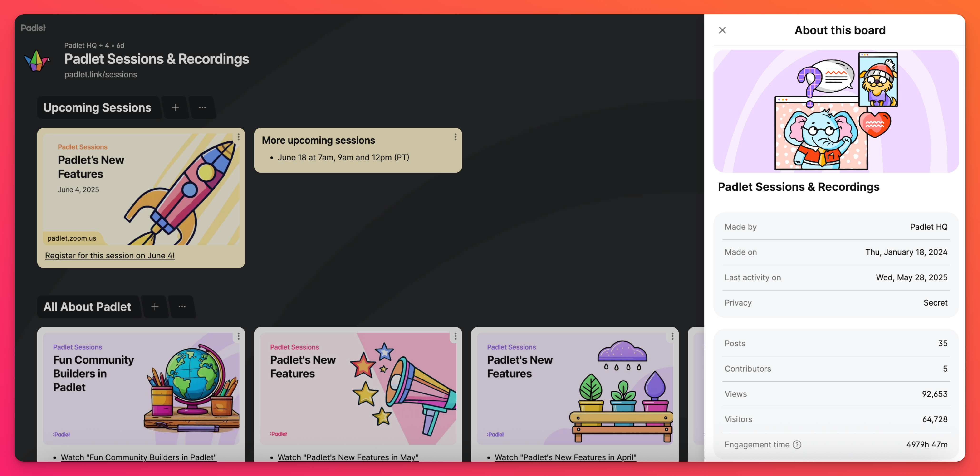
Task: Click the colorful Padlet HQ bird avatar
Action: point(37,60)
